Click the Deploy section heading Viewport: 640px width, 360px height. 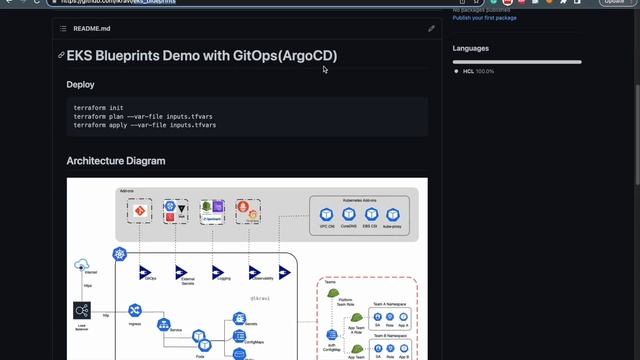click(x=80, y=84)
